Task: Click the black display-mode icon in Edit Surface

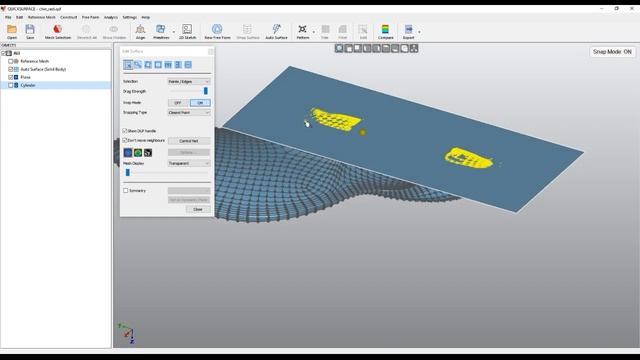Action: click(148, 153)
